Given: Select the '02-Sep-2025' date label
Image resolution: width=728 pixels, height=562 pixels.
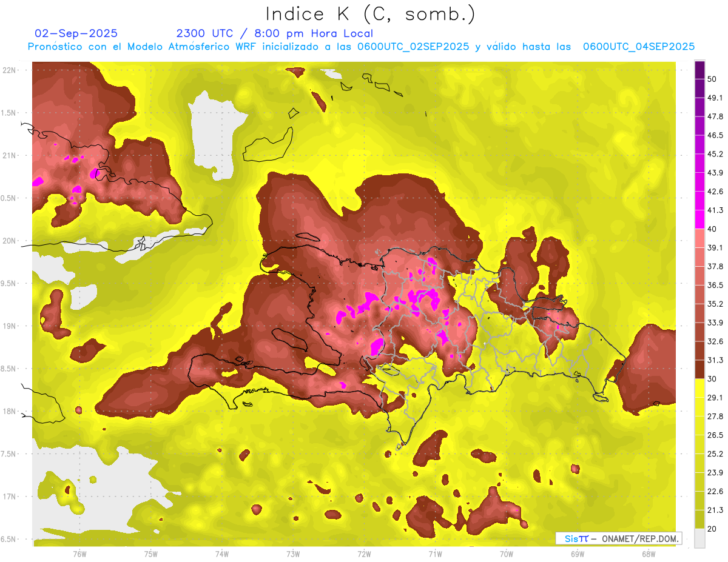Looking at the screenshot, I should tap(76, 33).
